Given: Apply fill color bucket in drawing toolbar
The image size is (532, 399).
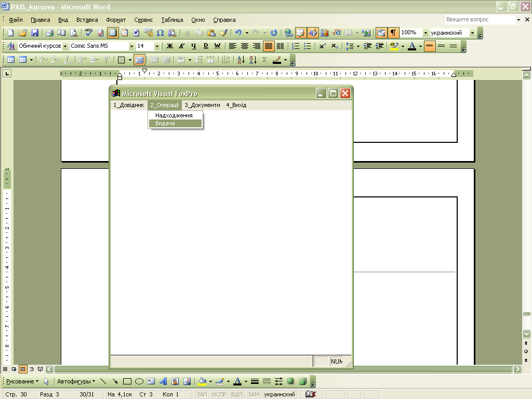Looking at the screenshot, I should tap(202, 381).
